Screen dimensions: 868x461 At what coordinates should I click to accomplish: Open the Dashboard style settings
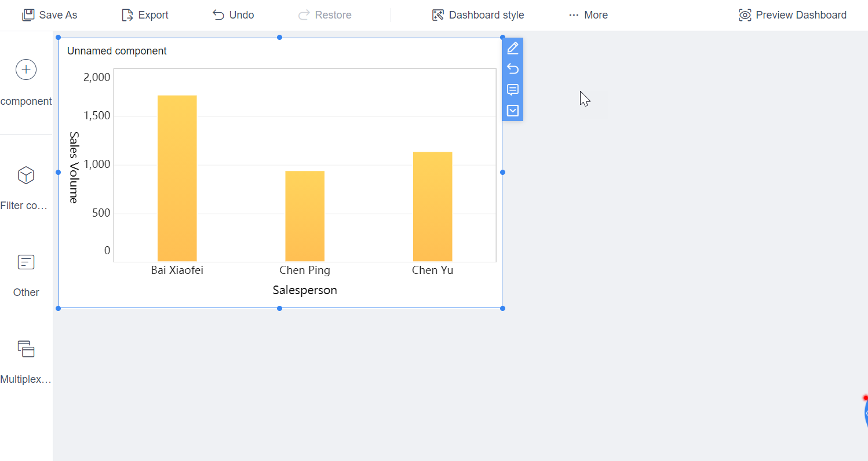[478, 15]
